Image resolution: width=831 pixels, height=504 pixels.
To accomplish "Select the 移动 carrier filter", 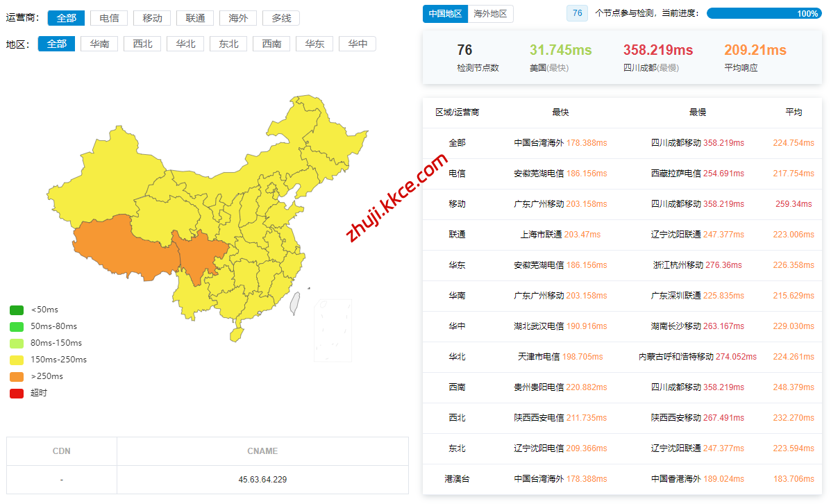I will (152, 19).
